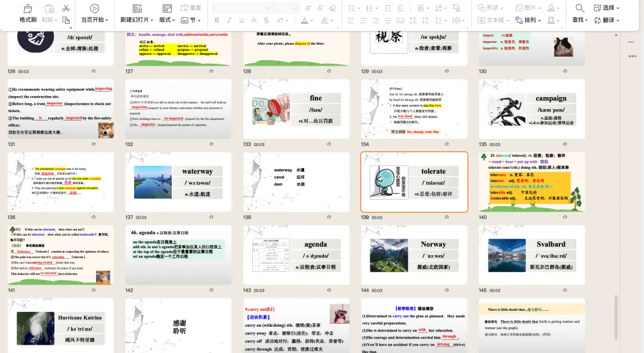Open font color A dropdown arrow
The image size is (644, 353).
[311, 20]
